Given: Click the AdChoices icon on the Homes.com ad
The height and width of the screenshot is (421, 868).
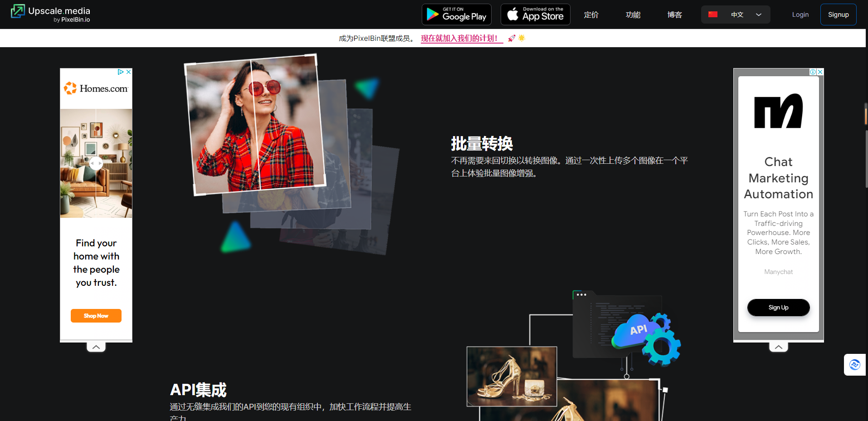Looking at the screenshot, I should tap(120, 72).
